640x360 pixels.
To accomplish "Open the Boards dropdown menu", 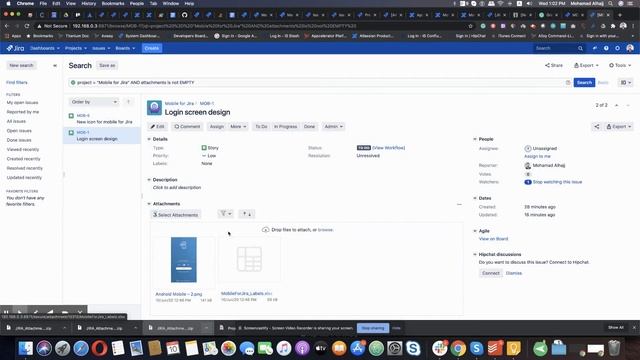I will click(x=125, y=48).
